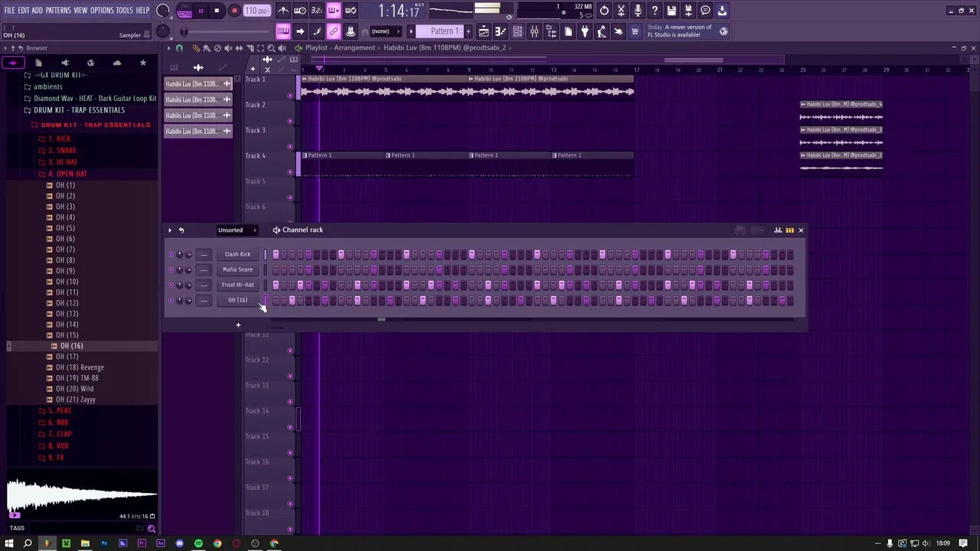Select the browser favorites star icon
980x551 pixels.
(x=142, y=63)
